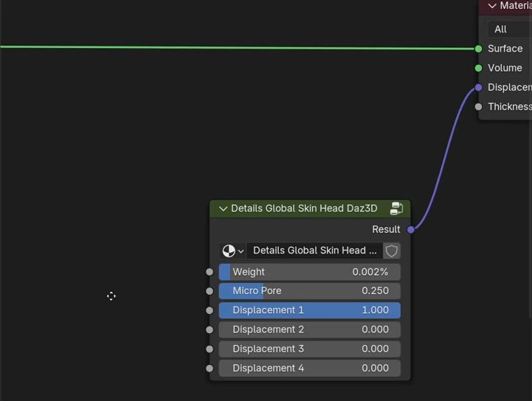Click the Result output socket

click(x=411, y=229)
